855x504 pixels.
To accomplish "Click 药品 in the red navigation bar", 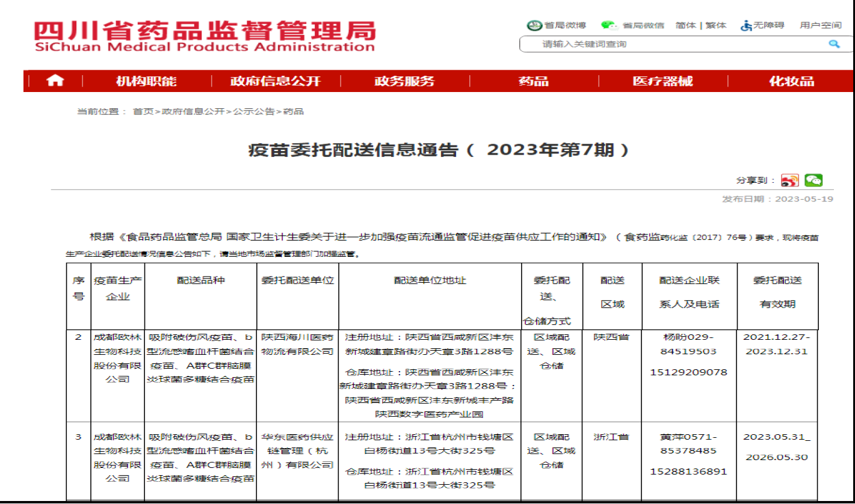I will click(x=534, y=81).
